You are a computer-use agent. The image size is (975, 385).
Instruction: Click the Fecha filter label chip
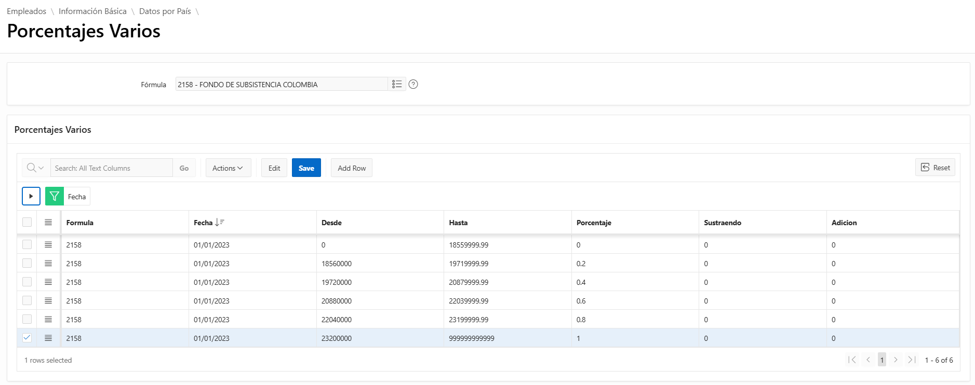click(x=77, y=196)
